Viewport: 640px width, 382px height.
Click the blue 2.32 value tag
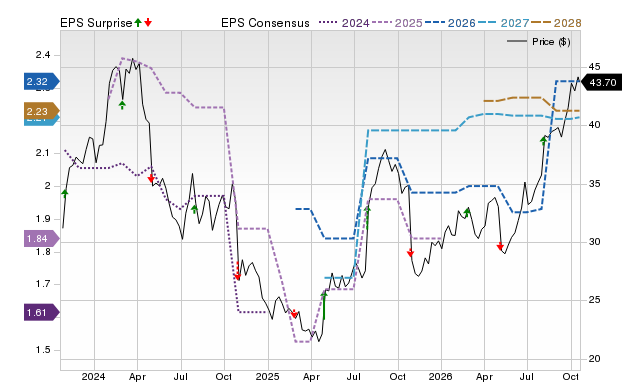(41, 82)
